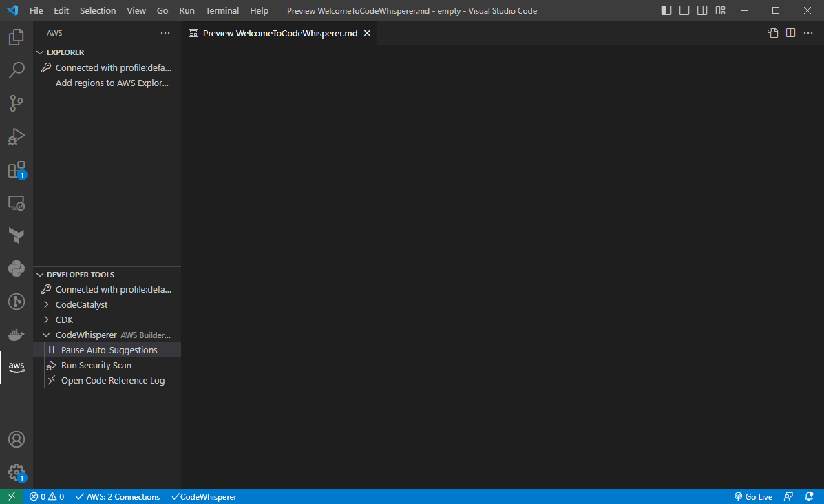Toggle Panel layout icon
824x504 pixels.
(x=684, y=10)
